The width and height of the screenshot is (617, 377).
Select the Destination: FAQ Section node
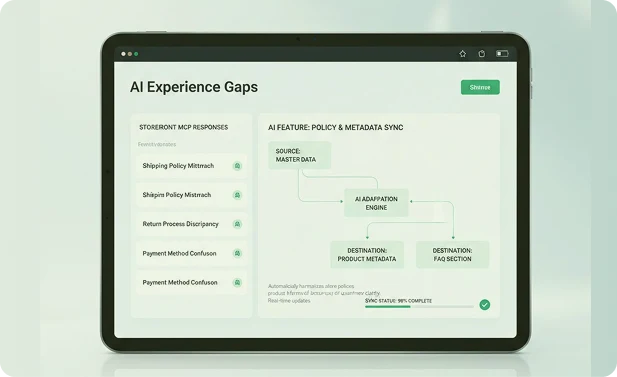(453, 255)
